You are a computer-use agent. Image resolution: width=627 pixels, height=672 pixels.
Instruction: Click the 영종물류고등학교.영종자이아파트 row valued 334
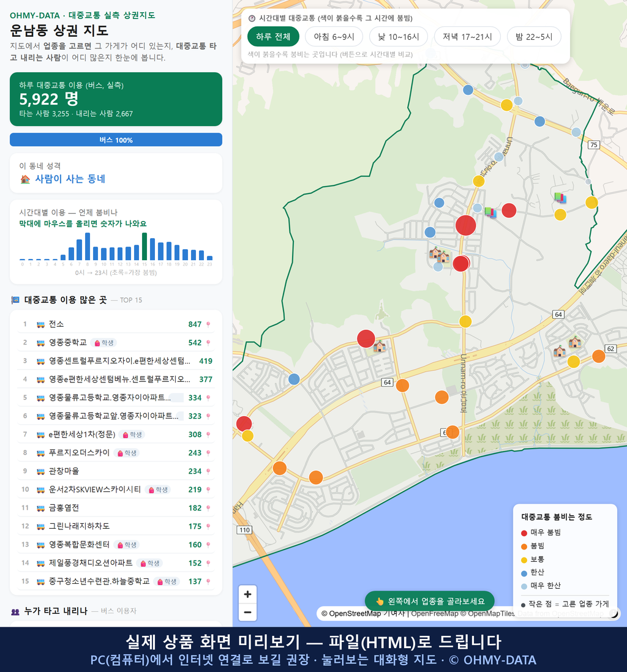coord(116,398)
